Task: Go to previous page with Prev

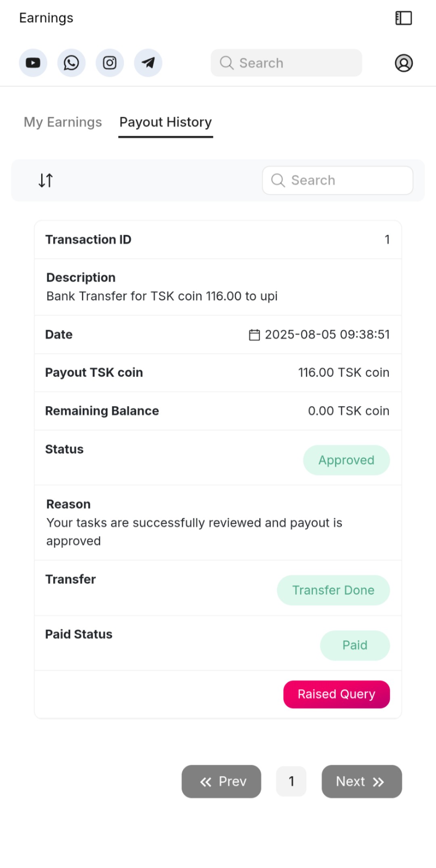Action: (x=221, y=781)
